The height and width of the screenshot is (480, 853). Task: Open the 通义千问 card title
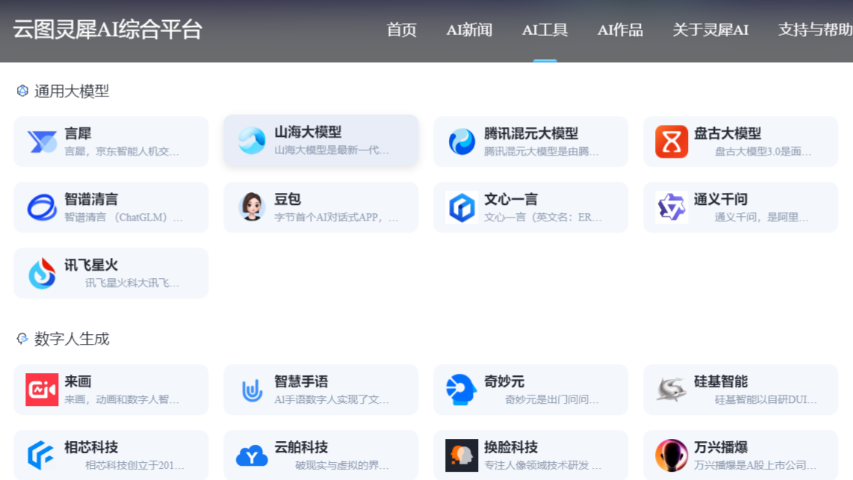(x=720, y=199)
